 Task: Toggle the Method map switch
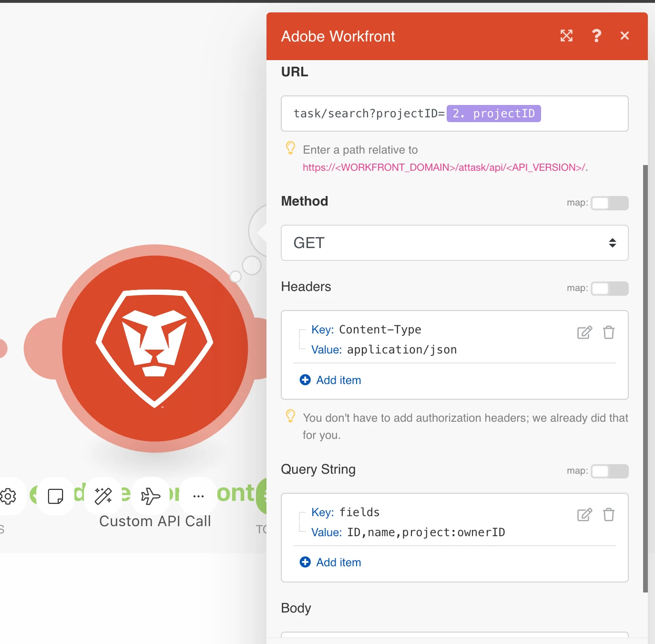tap(610, 203)
